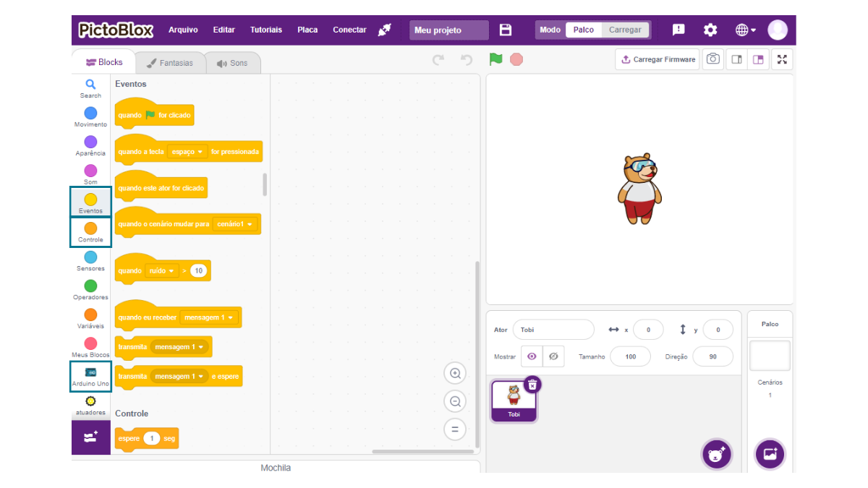This screenshot has width=868, height=488.
Task: Click the green flag to run project
Action: pos(495,59)
